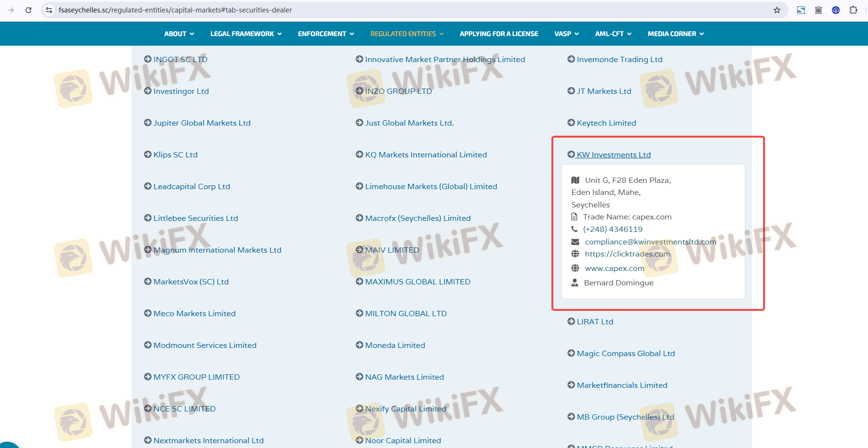
Task: Click the globe icon next to www.capex.com
Action: point(575,268)
